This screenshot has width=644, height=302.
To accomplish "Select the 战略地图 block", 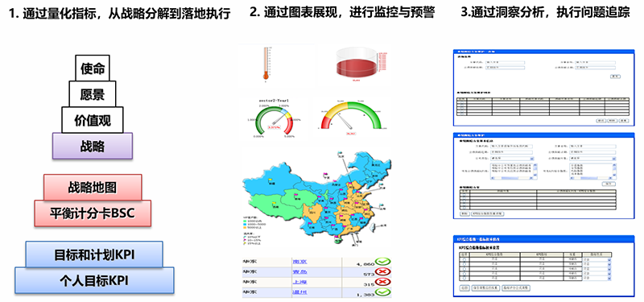I will coord(93,188).
